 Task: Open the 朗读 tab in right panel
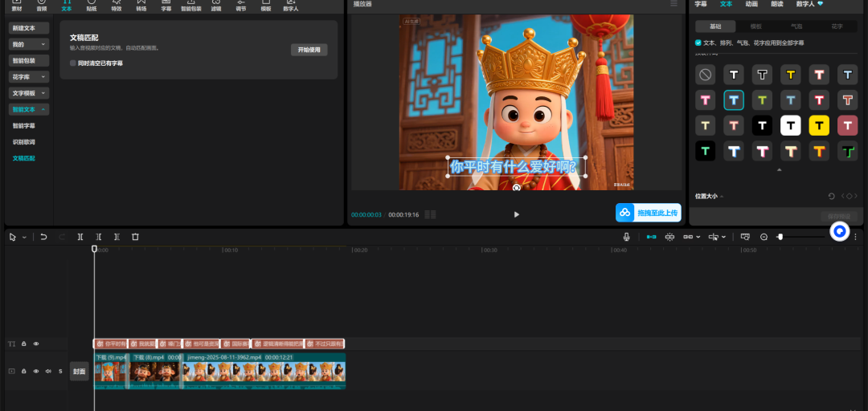coord(776,4)
